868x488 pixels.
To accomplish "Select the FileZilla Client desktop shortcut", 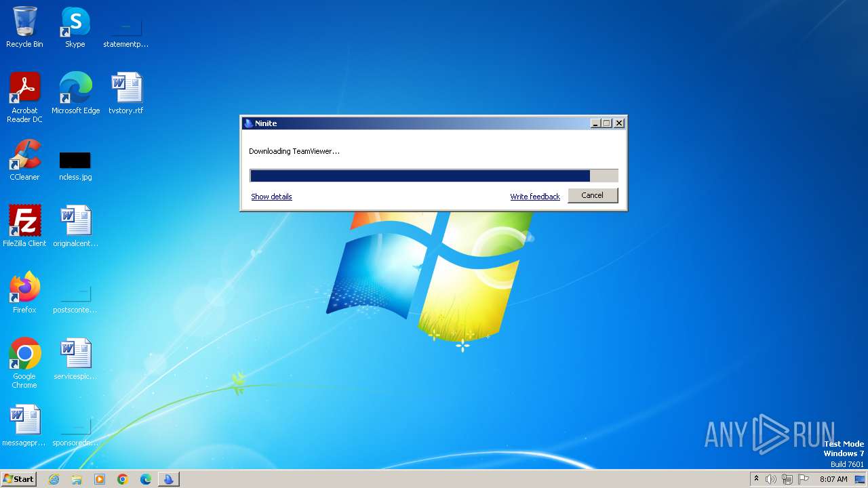I will pos(24,226).
